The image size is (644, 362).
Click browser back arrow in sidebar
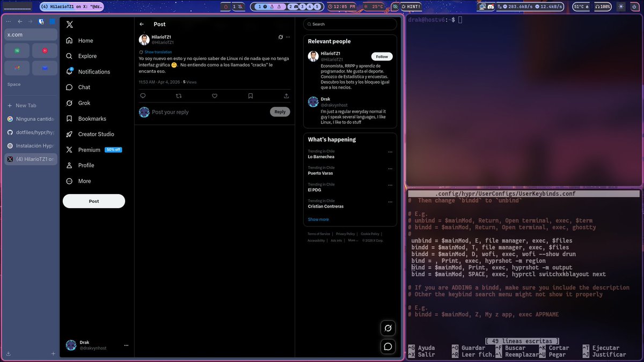click(x=20, y=21)
